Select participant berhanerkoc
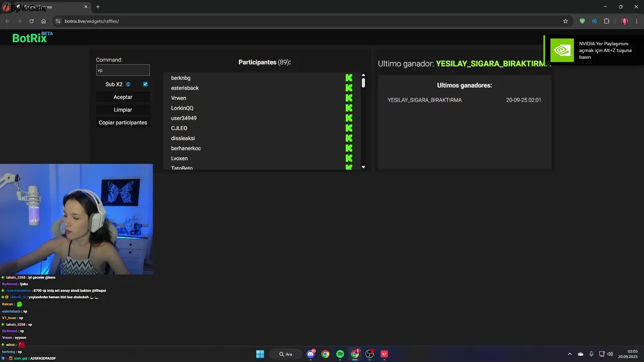Screen dimensions: 644x362 tap(186, 148)
